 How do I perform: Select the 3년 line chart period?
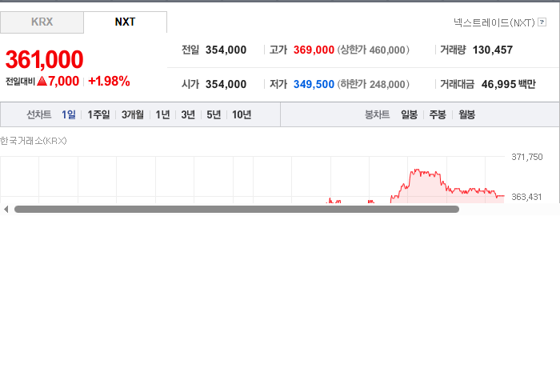pyautogui.click(x=188, y=114)
